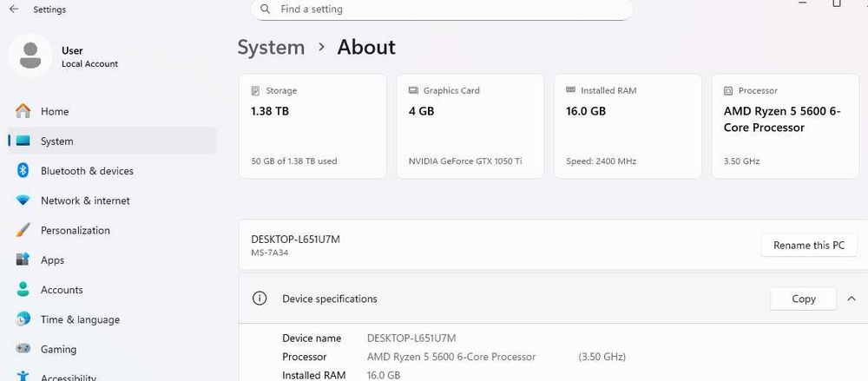Click the Device specifications title
868x381 pixels.
tap(330, 299)
